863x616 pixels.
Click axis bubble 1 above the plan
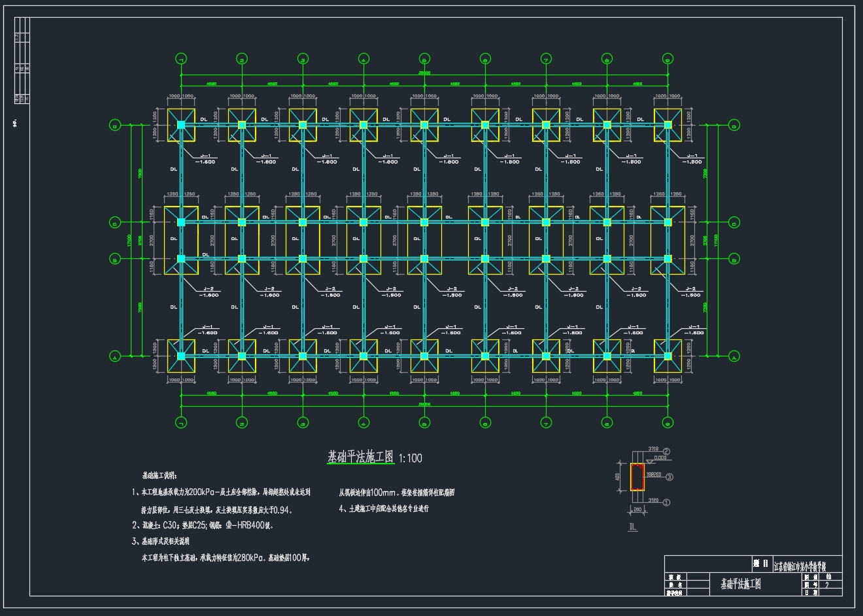click(181, 60)
